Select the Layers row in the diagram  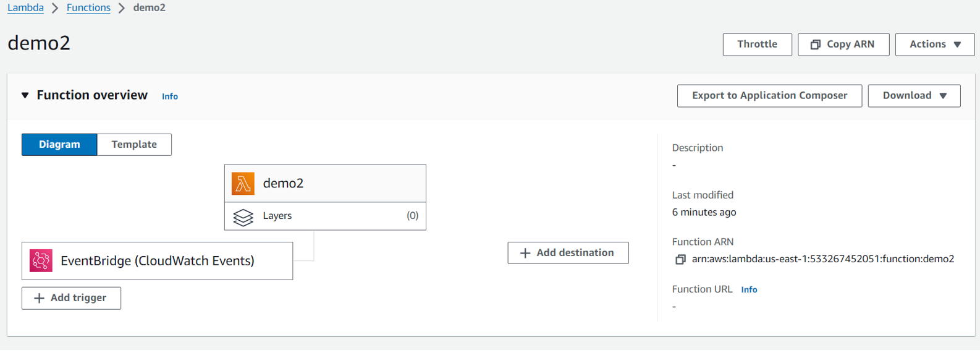click(x=325, y=216)
